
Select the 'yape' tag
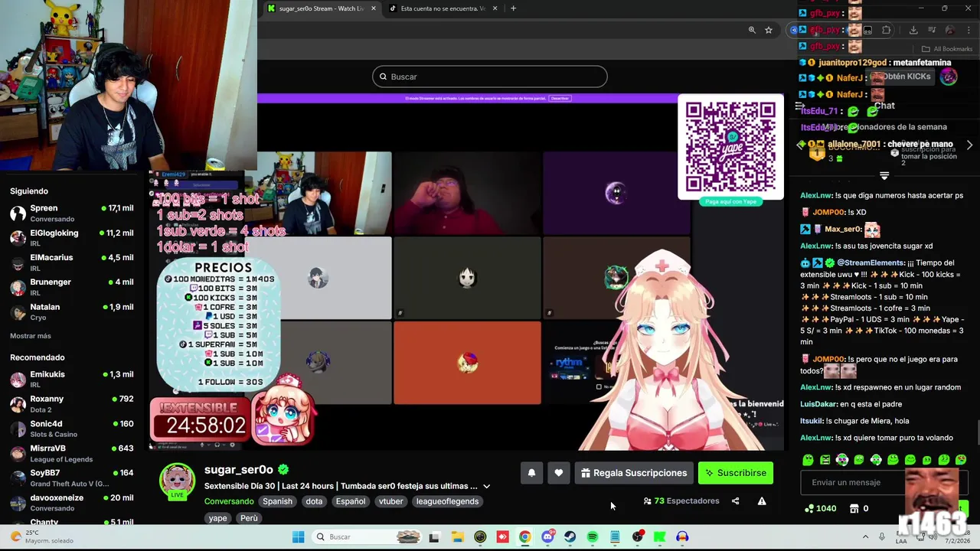click(217, 518)
